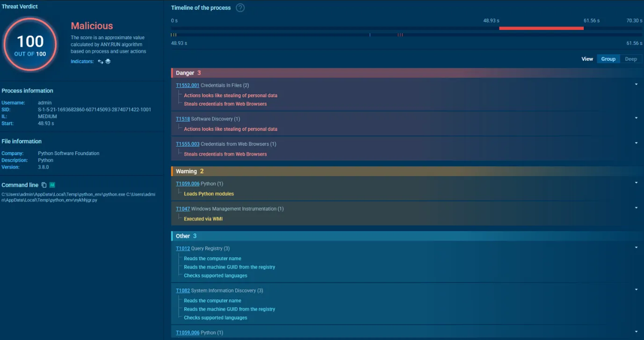Collapse the Software Discovery row arrow

click(x=636, y=118)
